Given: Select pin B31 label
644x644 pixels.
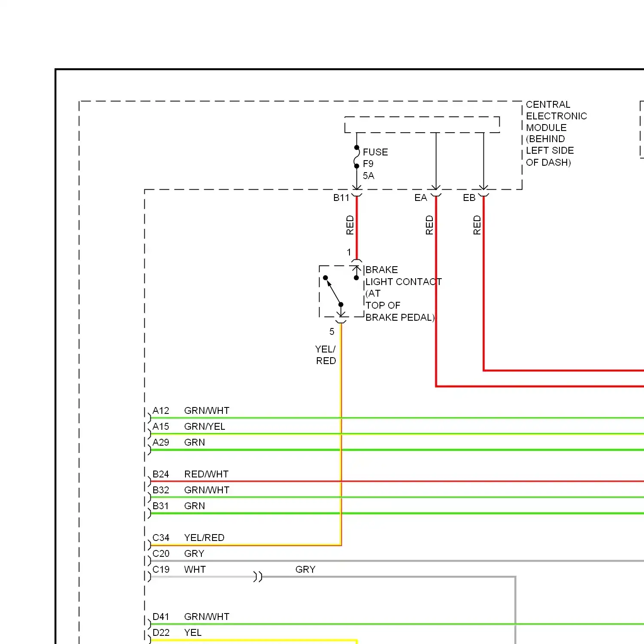Looking at the screenshot, I should point(161,506).
